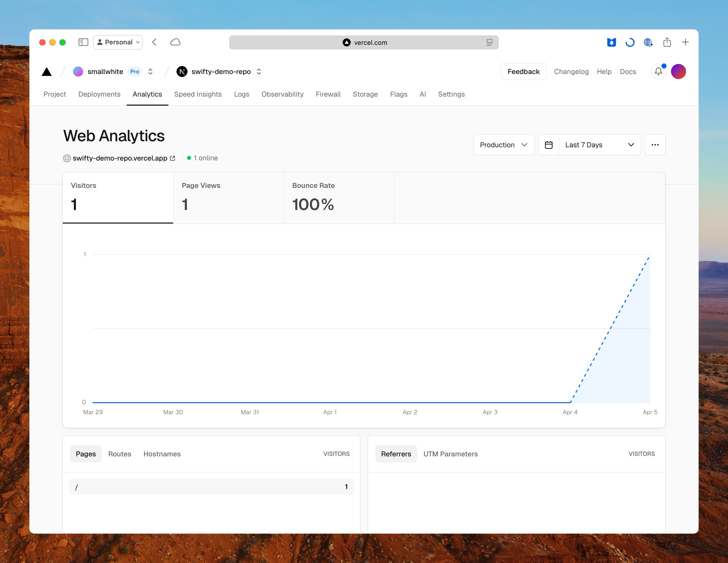This screenshot has width=728, height=563.
Task: Click the Apr 5 chart date label
Action: click(x=650, y=412)
